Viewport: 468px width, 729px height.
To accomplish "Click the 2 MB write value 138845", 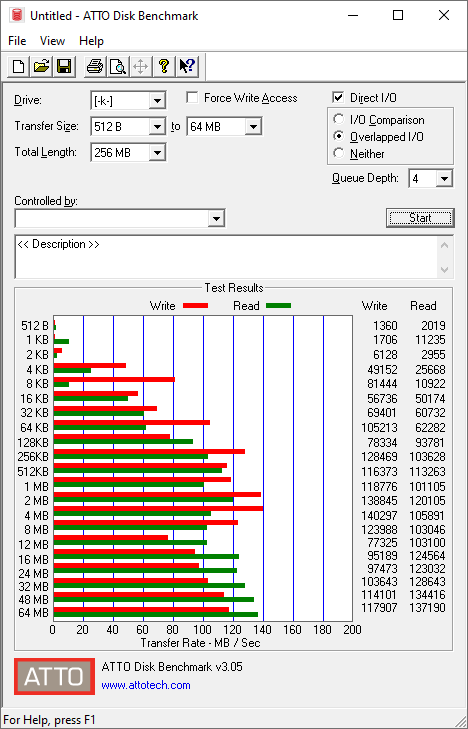I will tap(380, 501).
